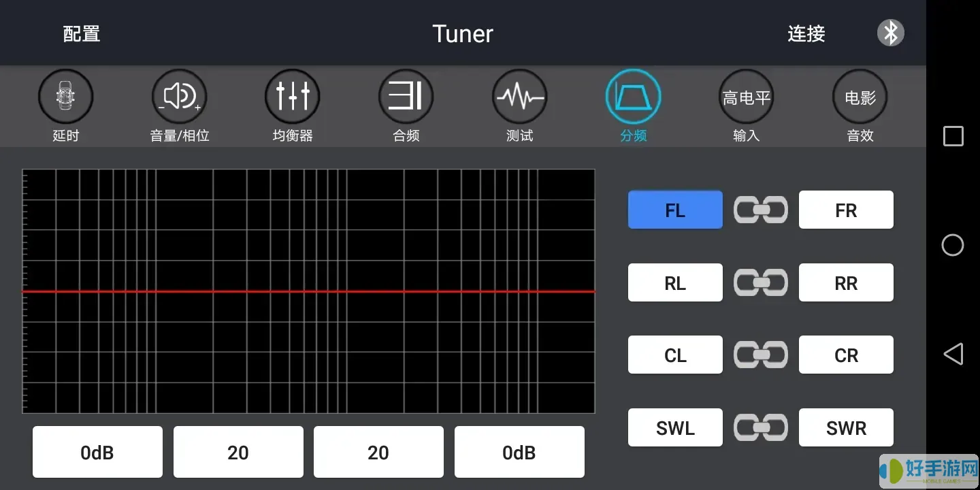The width and height of the screenshot is (980, 490).
Task: Tap the Android recent apps square
Action: pyautogui.click(x=953, y=136)
